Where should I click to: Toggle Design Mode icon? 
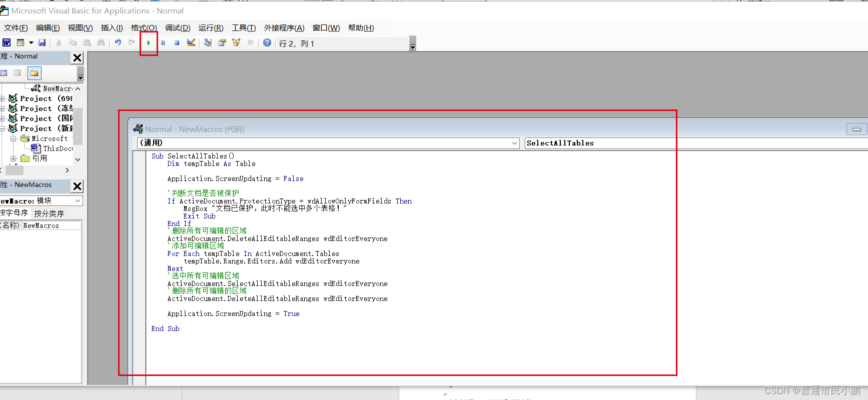[x=191, y=43]
